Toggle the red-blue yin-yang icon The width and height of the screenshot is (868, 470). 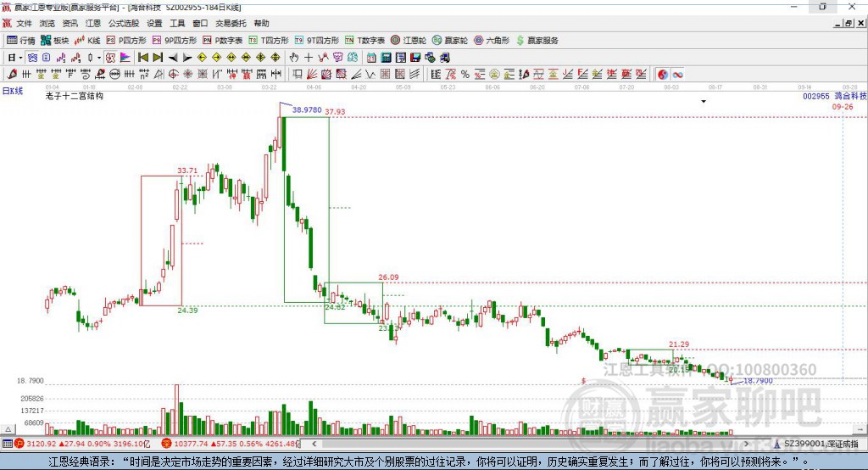coord(663,75)
